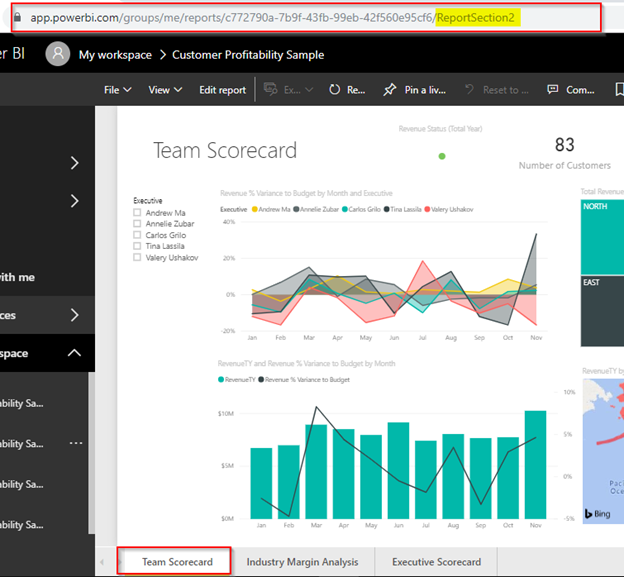Switch to the Executive Scorecard tab

(437, 561)
